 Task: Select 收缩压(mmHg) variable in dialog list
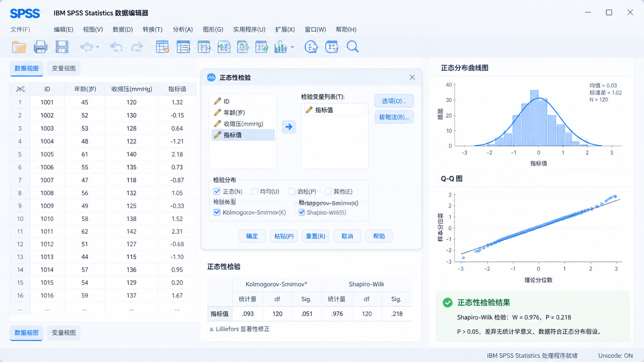tap(243, 123)
